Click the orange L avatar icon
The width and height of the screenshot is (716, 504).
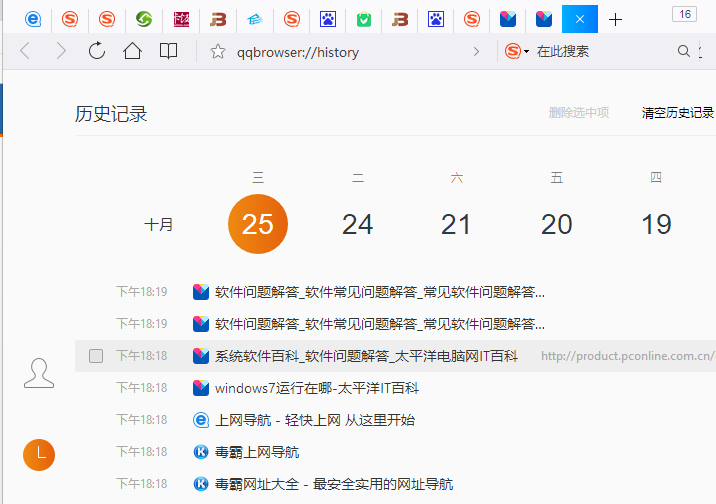(x=39, y=454)
